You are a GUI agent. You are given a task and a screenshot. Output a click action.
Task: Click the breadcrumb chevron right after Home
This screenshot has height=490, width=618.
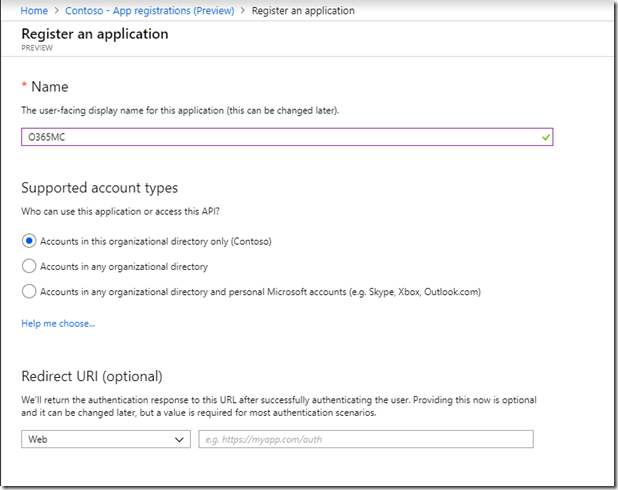(56, 11)
